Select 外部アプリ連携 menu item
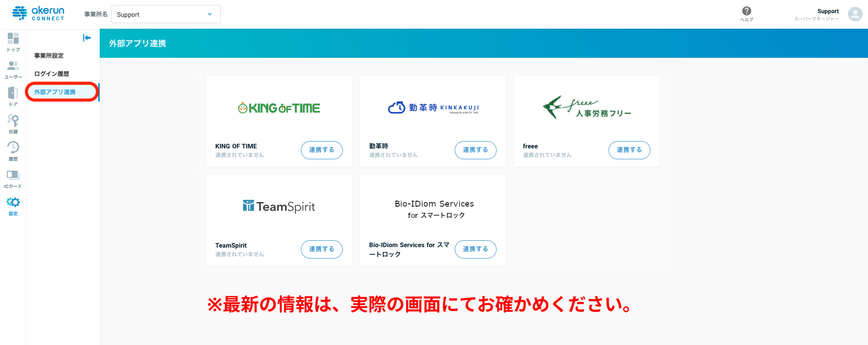The height and width of the screenshot is (345, 868). (55, 92)
